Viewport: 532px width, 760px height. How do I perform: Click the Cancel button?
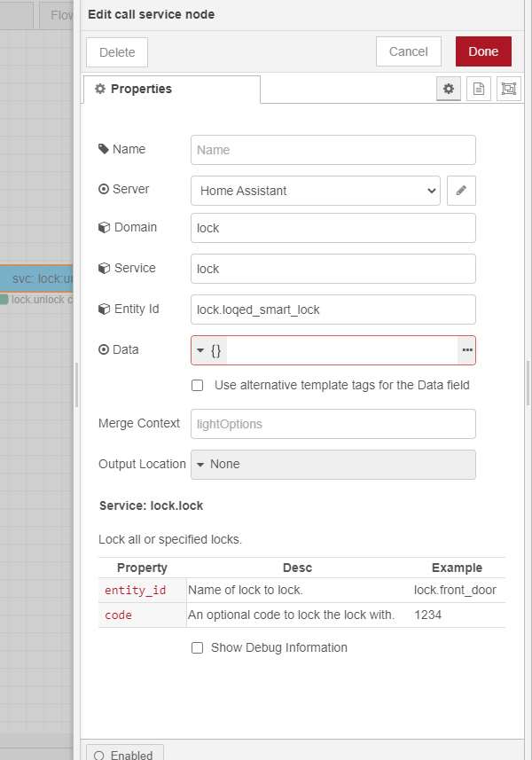click(x=409, y=51)
